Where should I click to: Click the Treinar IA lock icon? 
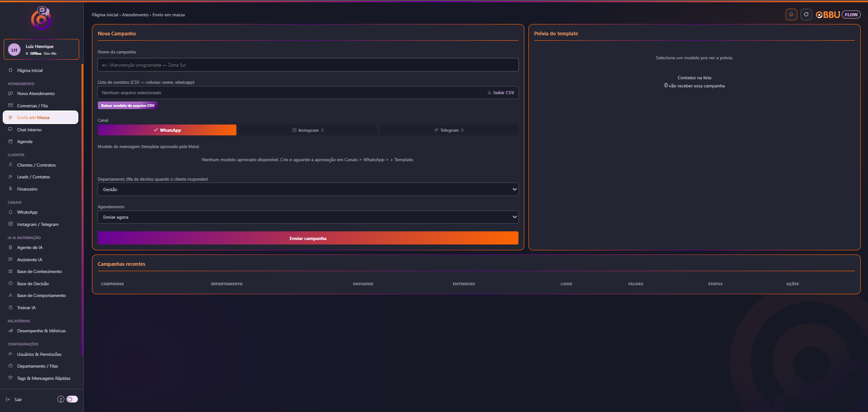pos(10,307)
